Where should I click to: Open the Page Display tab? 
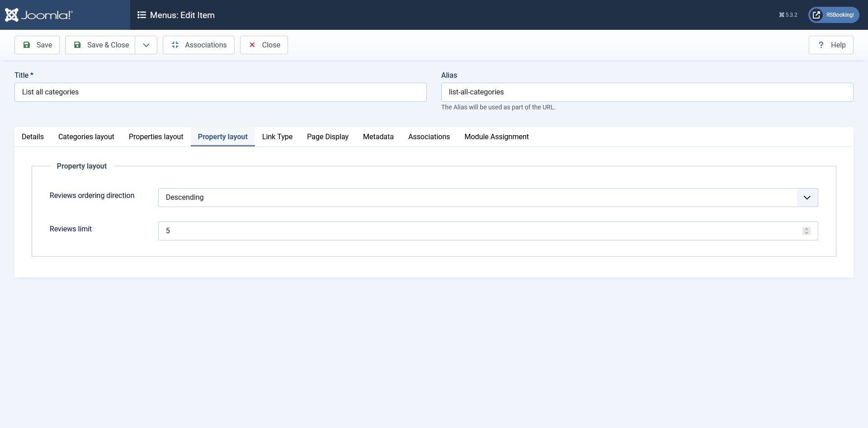click(x=328, y=136)
